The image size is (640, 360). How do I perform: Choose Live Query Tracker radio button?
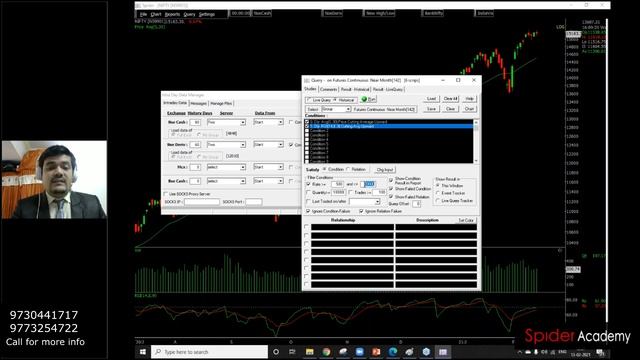[438, 201]
